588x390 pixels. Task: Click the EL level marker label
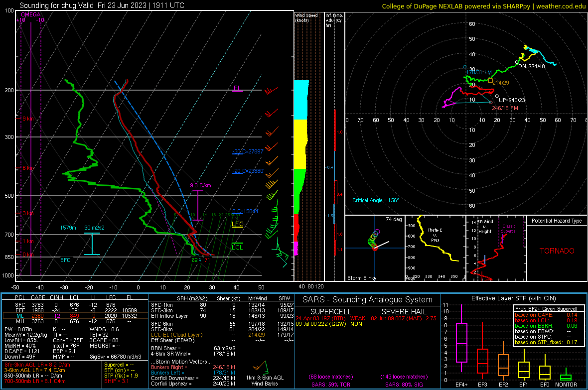point(237,88)
